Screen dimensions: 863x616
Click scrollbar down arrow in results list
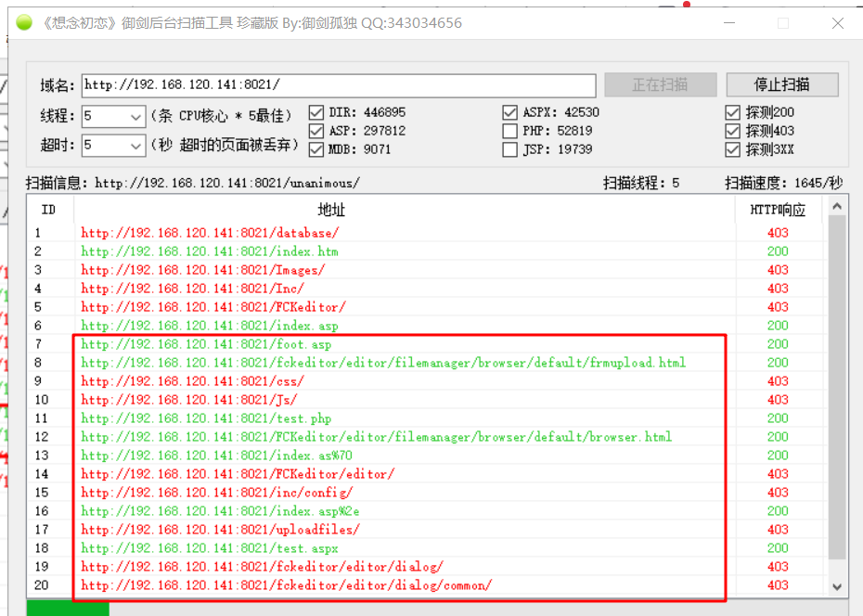(x=837, y=587)
